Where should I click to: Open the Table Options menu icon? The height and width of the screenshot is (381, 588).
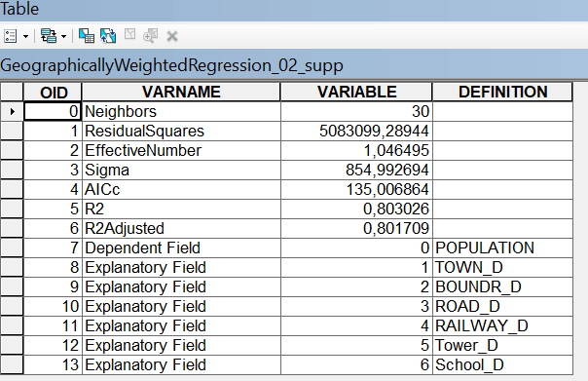(x=10, y=36)
